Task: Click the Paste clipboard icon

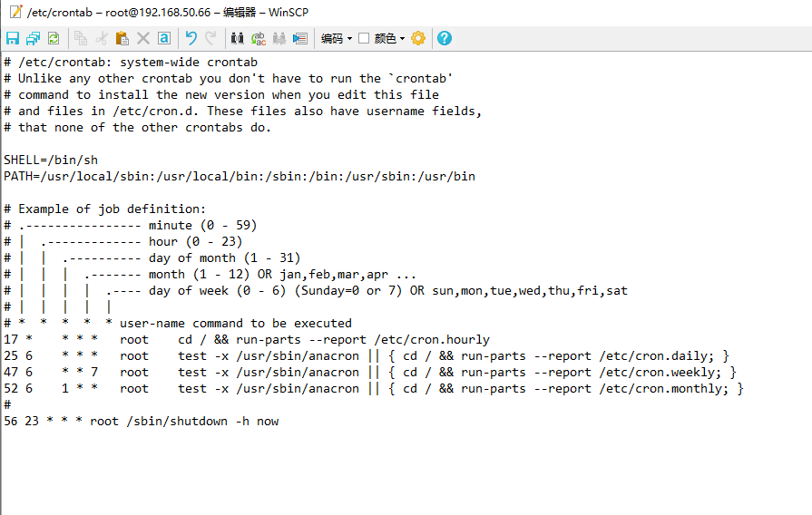Action: coord(122,38)
